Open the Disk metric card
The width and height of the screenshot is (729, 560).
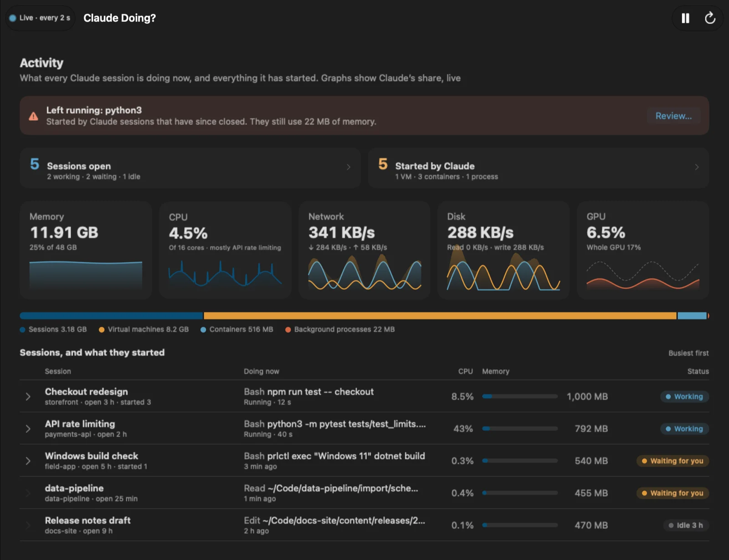coord(503,250)
